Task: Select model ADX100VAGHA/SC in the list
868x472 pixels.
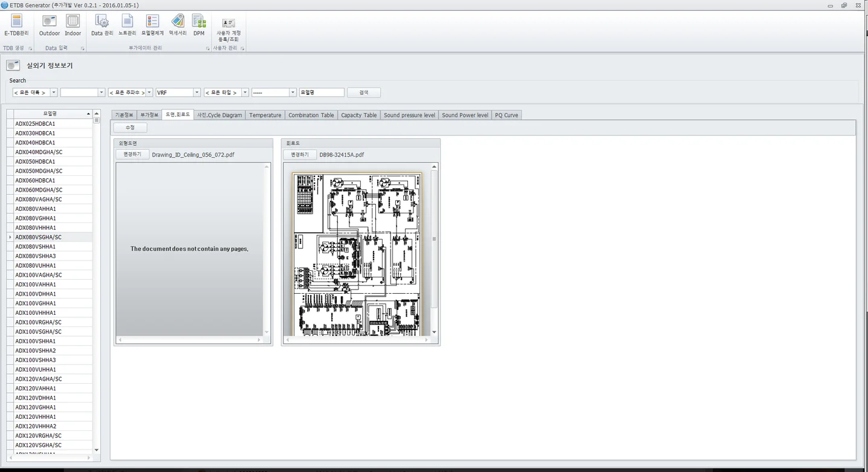Action: (53, 275)
